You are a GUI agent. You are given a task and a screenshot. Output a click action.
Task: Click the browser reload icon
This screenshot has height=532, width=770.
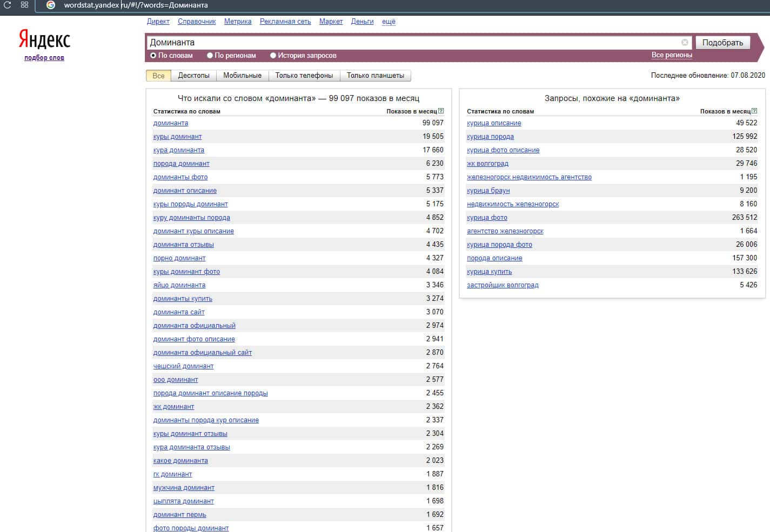point(8,5)
